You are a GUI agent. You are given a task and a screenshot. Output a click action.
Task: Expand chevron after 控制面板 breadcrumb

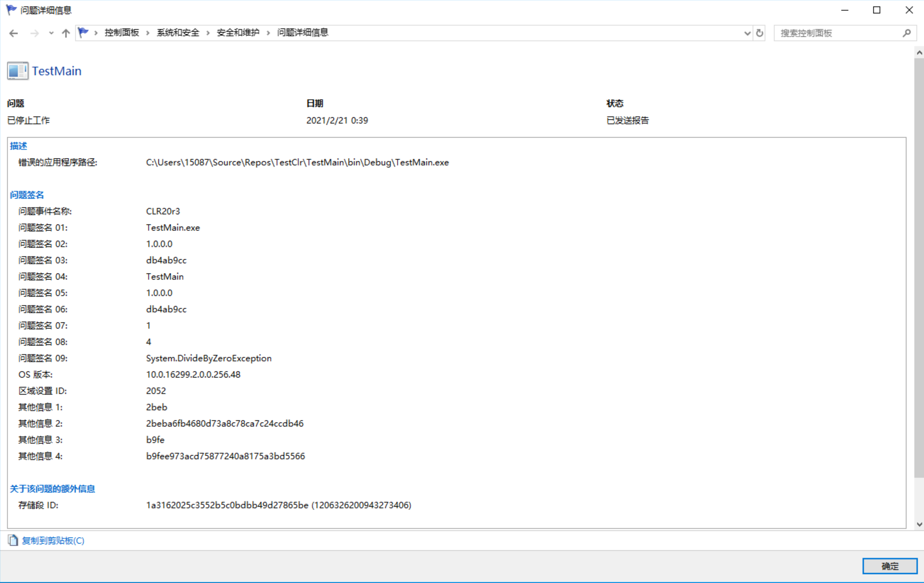148,33
